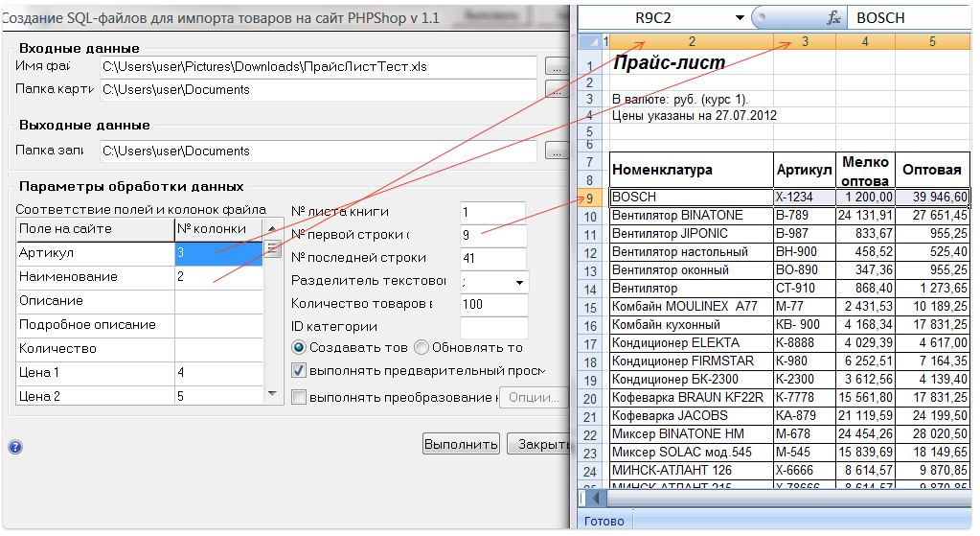The height and width of the screenshot is (536, 980).
Task: Click the output folder path field
Action: pos(318,151)
